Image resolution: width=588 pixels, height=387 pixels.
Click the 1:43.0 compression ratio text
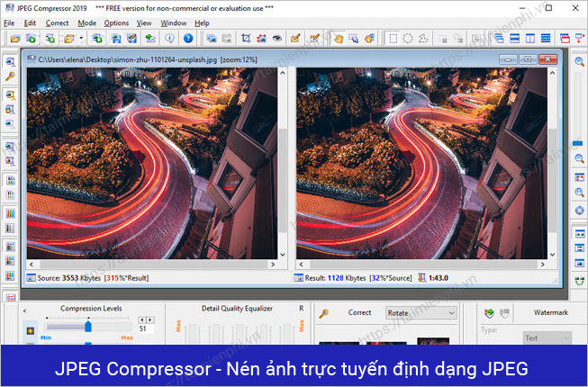pyautogui.click(x=439, y=278)
